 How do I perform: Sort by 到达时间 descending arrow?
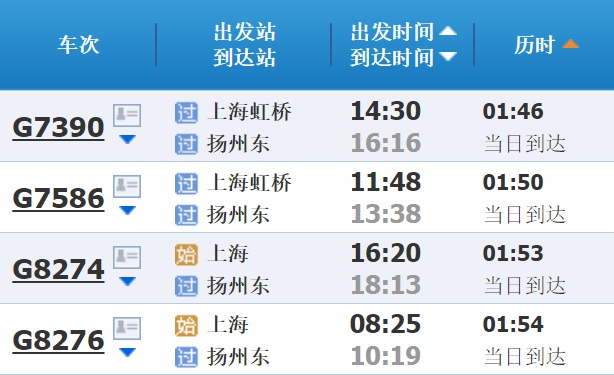448,56
